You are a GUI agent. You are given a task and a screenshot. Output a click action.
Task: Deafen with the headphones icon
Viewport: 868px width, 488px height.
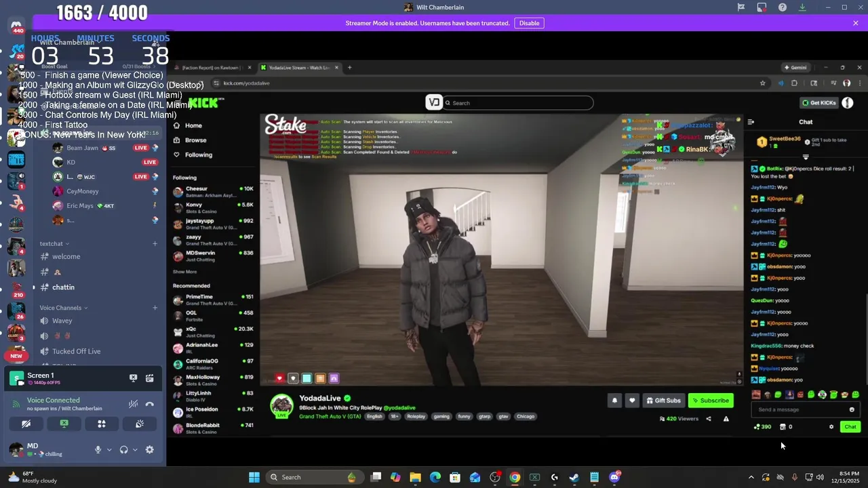(123, 449)
